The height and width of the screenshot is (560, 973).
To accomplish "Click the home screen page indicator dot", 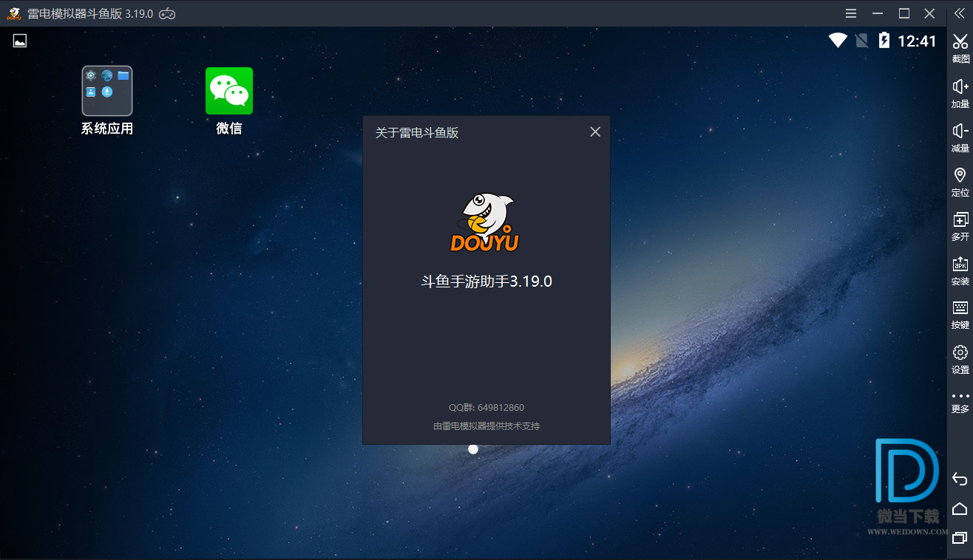I will [x=473, y=449].
